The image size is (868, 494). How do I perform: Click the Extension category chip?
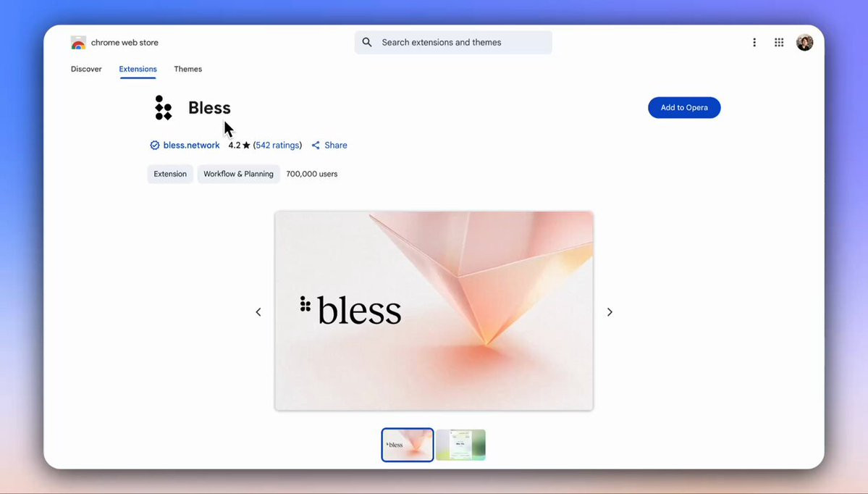pos(170,174)
